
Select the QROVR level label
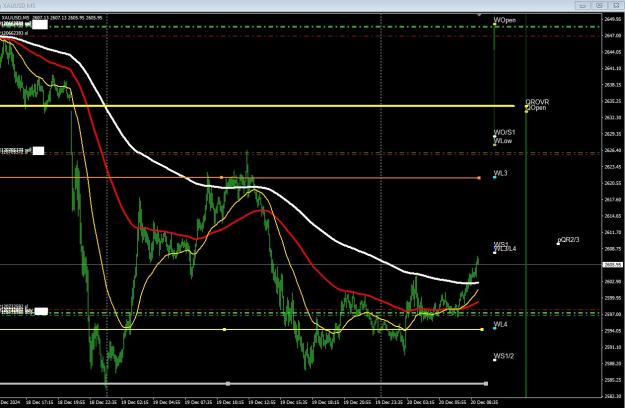[537, 102]
